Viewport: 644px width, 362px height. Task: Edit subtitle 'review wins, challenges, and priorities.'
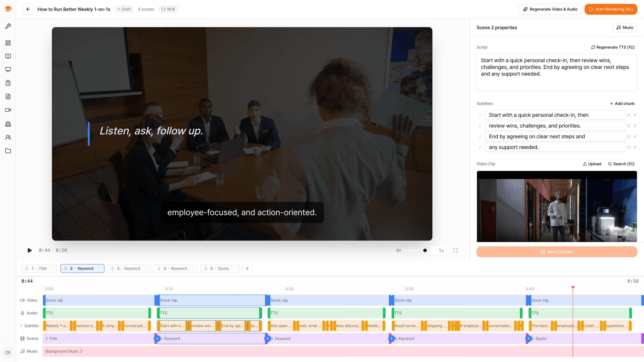(x=555, y=126)
